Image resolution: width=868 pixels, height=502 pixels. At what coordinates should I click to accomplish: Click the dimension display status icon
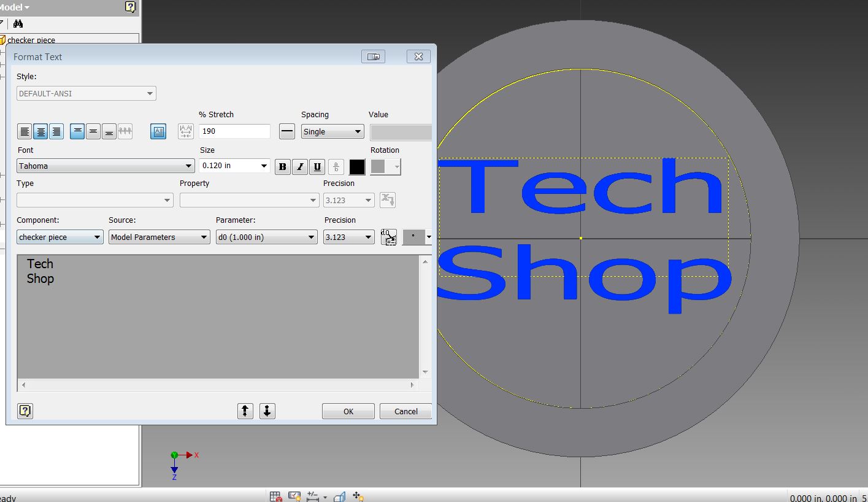click(x=313, y=496)
